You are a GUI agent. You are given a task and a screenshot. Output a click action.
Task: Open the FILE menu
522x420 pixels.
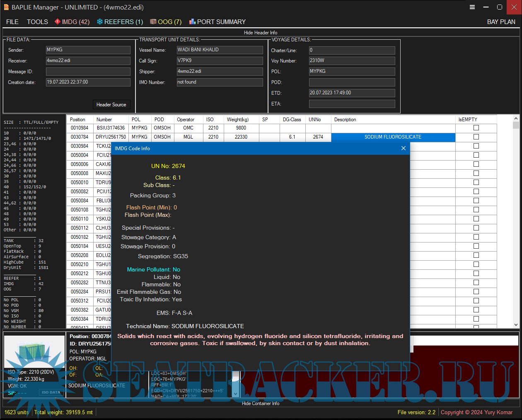[12, 22]
